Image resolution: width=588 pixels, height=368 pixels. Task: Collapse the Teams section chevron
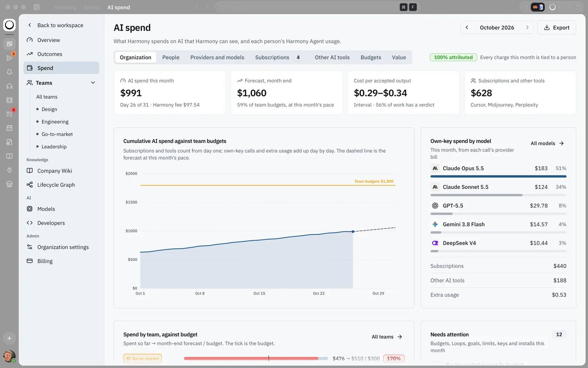point(93,83)
